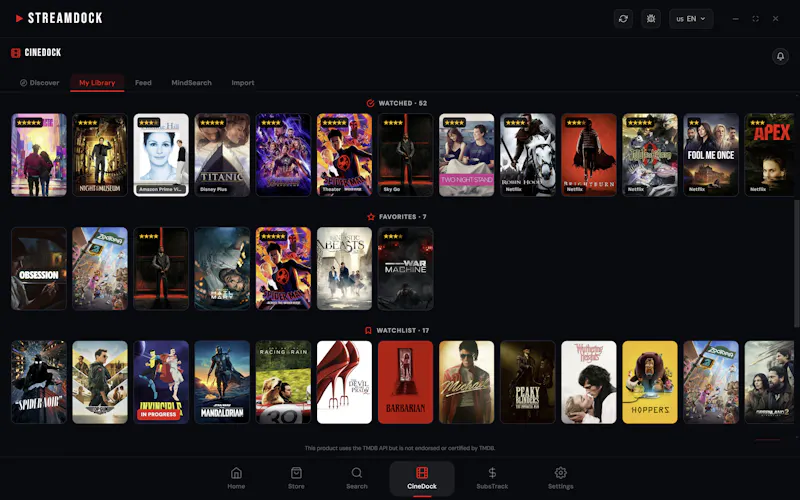Click the Watchlist bookmark icon
Image resolution: width=800 pixels, height=500 pixels.
point(368,331)
